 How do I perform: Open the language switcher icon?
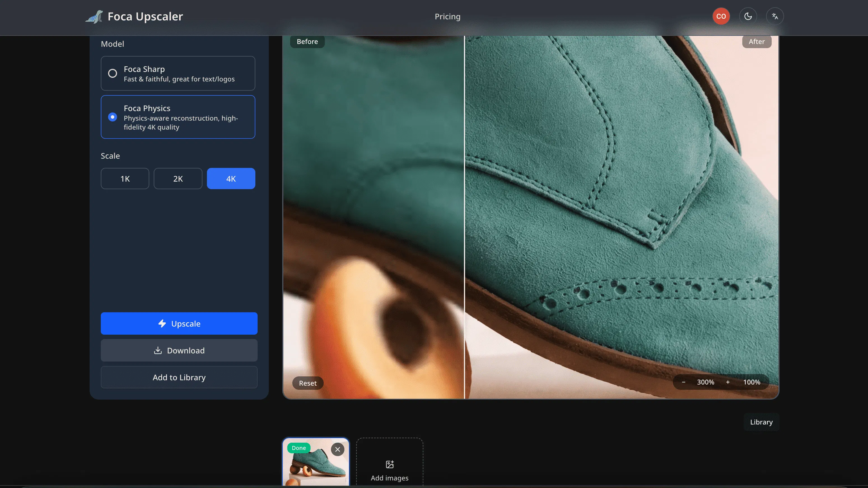click(775, 16)
